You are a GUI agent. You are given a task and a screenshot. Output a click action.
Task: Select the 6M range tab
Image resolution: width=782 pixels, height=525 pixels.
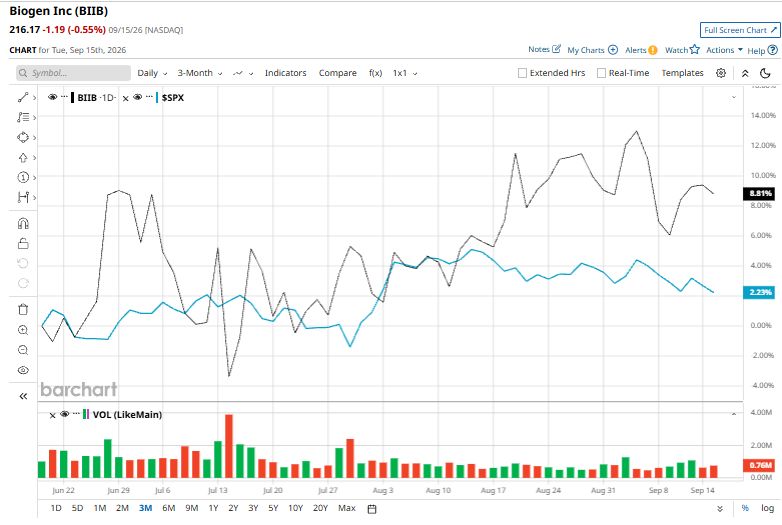169,508
